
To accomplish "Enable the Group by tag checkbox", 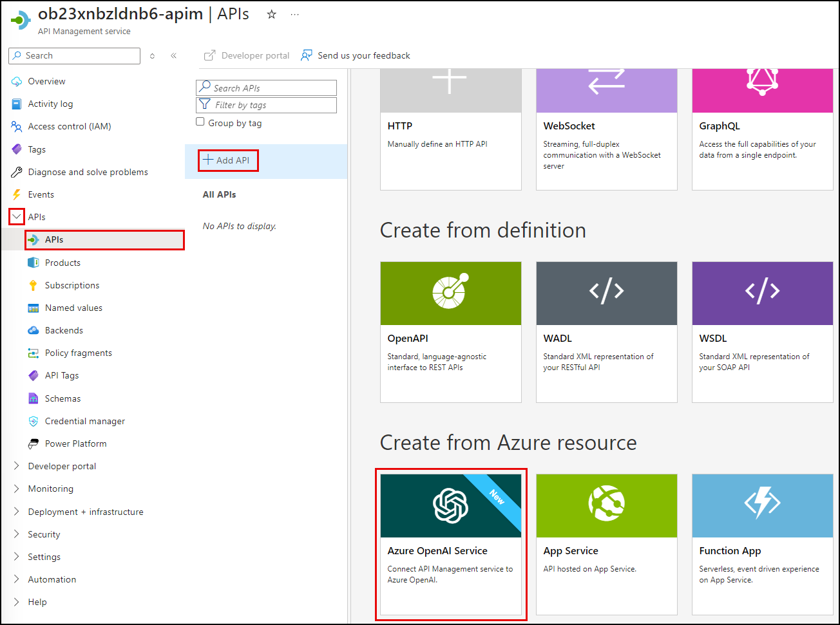I will [200, 121].
